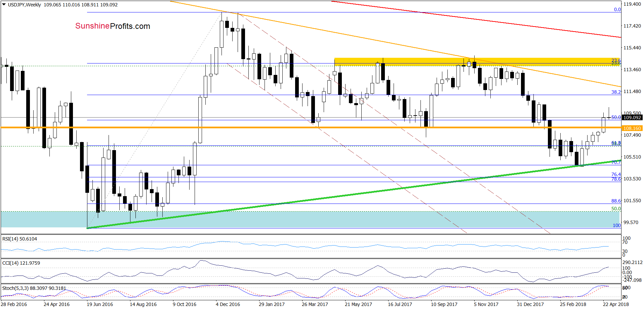Select the CCI(14) 121.9759 indicator label
This screenshot has width=644, height=309.
[21, 263]
